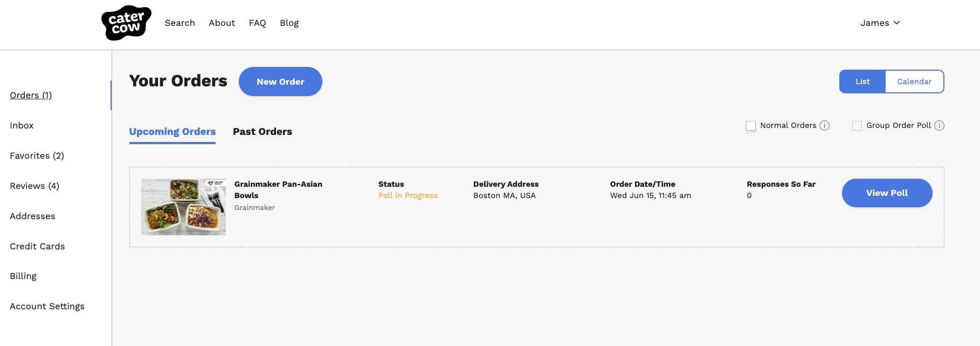Click the New Order button
The width and height of the screenshot is (980, 346).
280,82
